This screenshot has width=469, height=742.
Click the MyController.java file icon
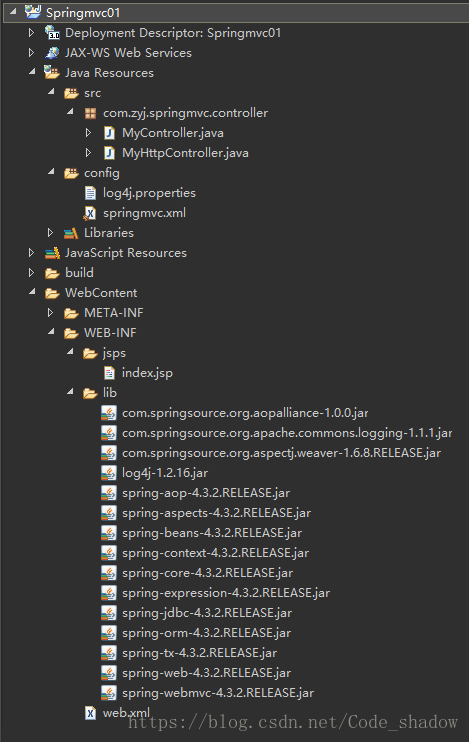coord(109,133)
